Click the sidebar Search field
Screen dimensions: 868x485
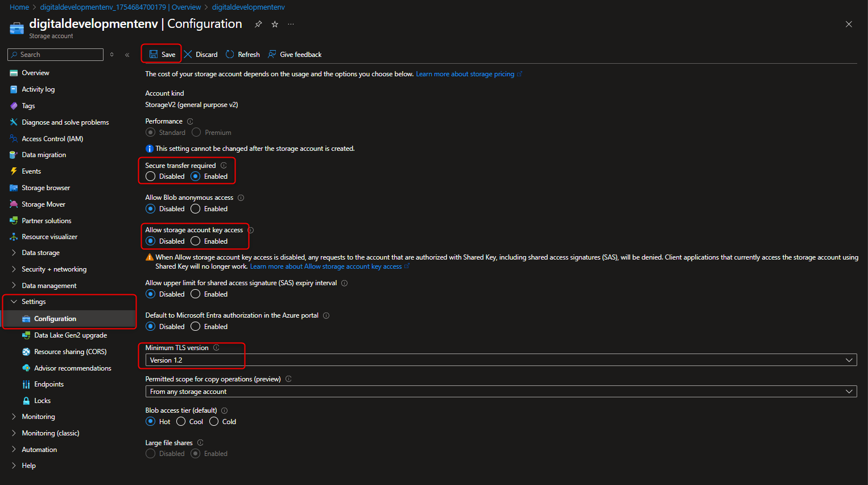[55, 54]
